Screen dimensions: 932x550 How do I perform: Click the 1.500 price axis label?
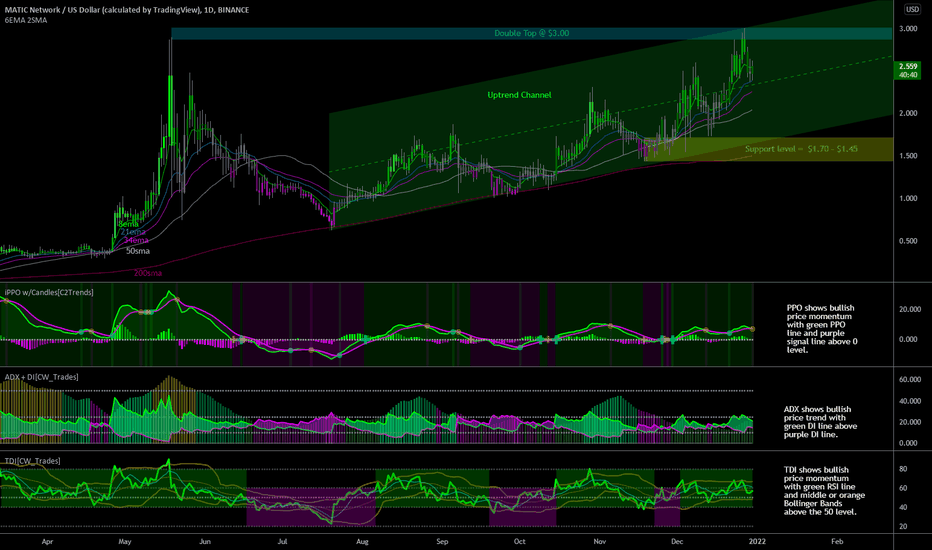(908, 156)
